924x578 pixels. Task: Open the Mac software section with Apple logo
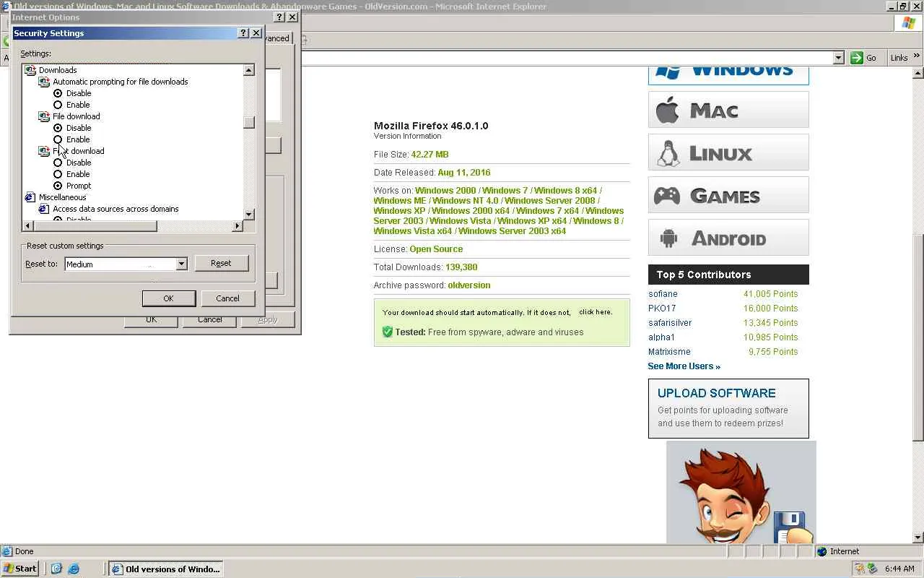click(728, 110)
